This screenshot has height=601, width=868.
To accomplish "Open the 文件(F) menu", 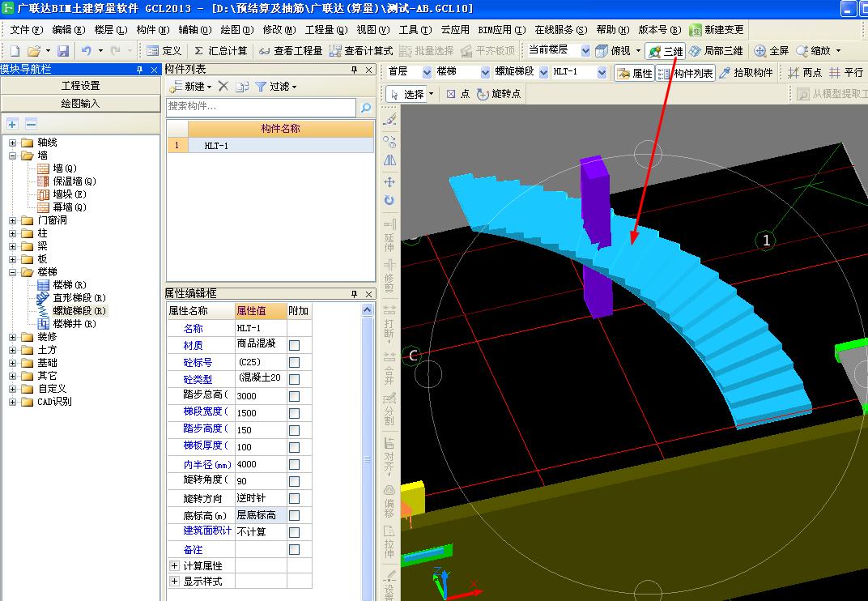I will (x=26, y=30).
